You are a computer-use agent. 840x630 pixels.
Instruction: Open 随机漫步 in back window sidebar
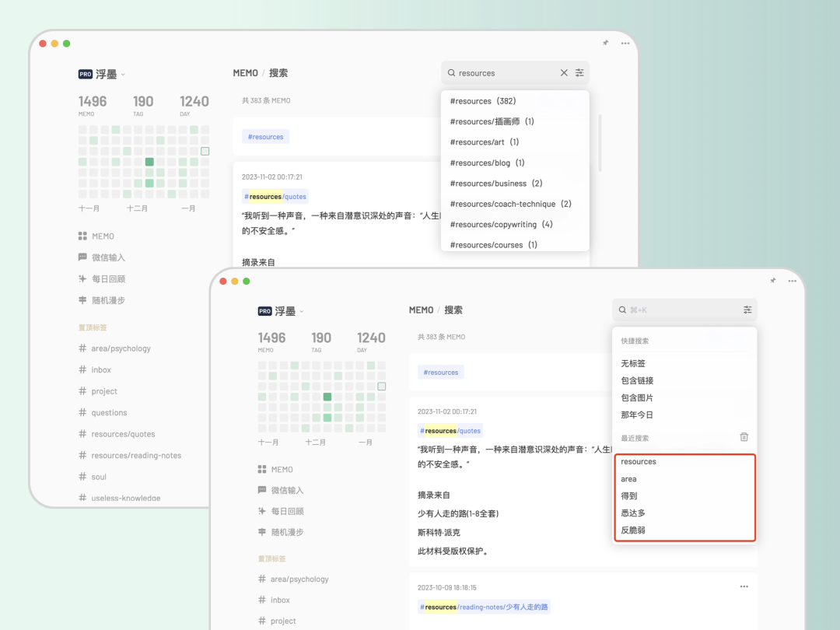tap(102, 300)
